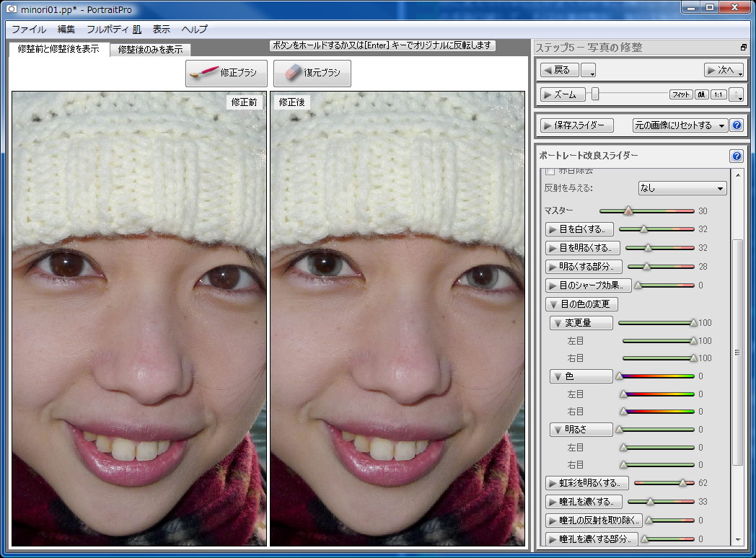Open the dropdown arrow beside 戻る
This screenshot has height=558, width=756.
(x=588, y=71)
